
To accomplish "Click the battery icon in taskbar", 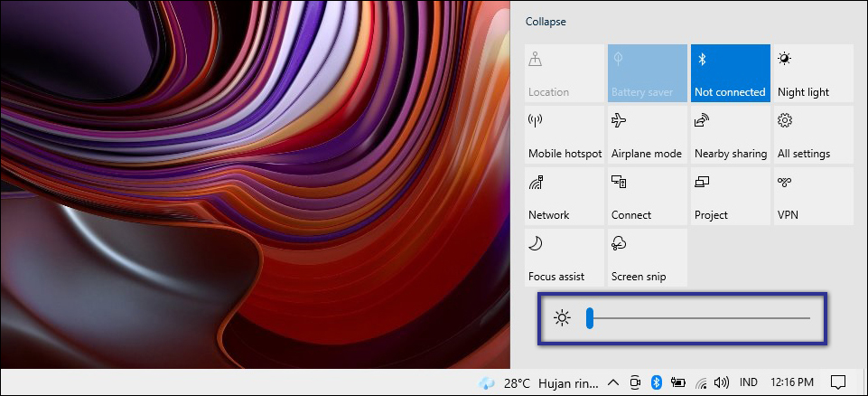I will point(678,382).
